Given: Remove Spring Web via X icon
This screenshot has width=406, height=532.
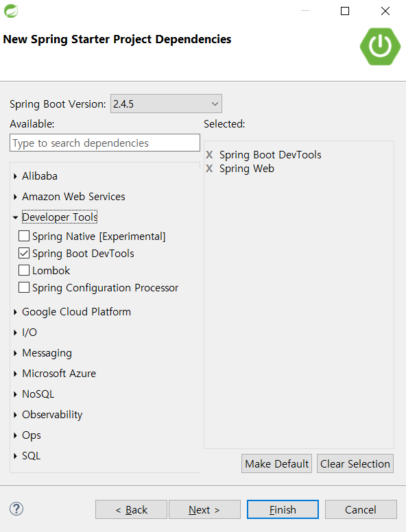Looking at the screenshot, I should 209,169.
